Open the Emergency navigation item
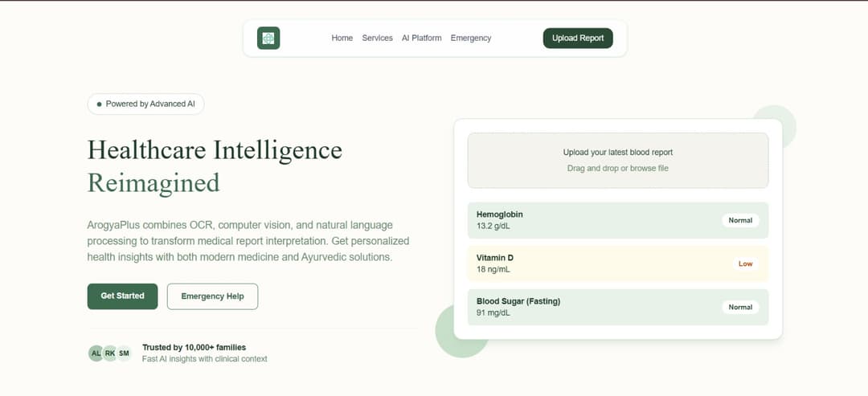Image resolution: width=868 pixels, height=396 pixels. 470,38
